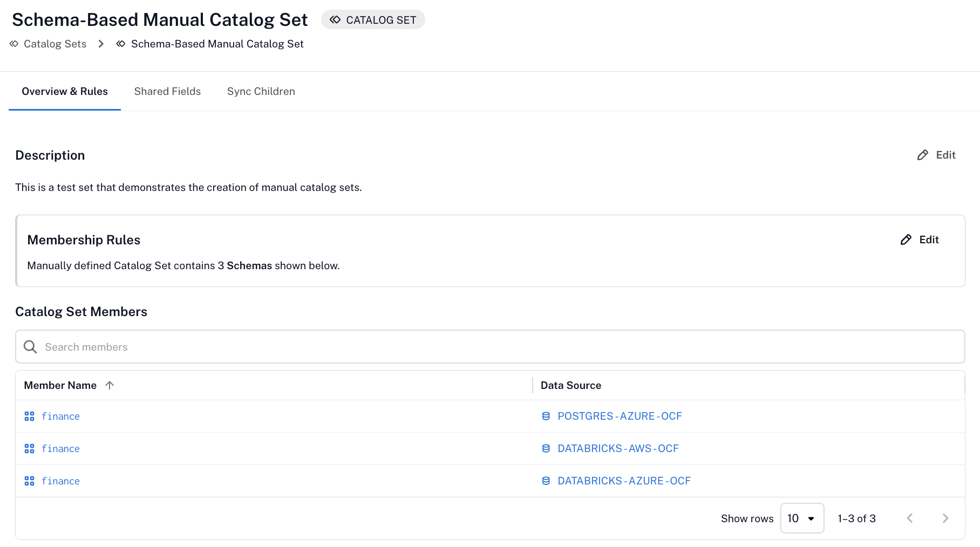The image size is (980, 547).
Task: Click Edit label for Membership Rules
Action: (929, 240)
